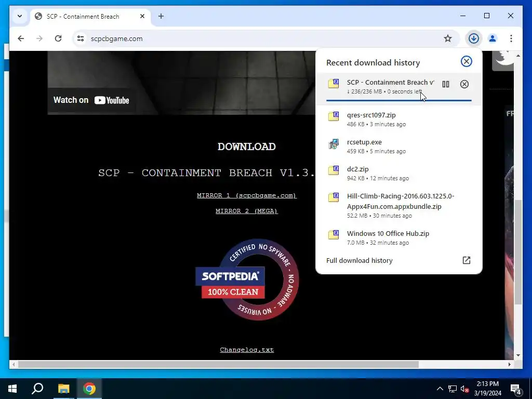Viewport: 532px width, 399px height.
Task: Bookmark this page with the star icon
Action: pos(447,38)
